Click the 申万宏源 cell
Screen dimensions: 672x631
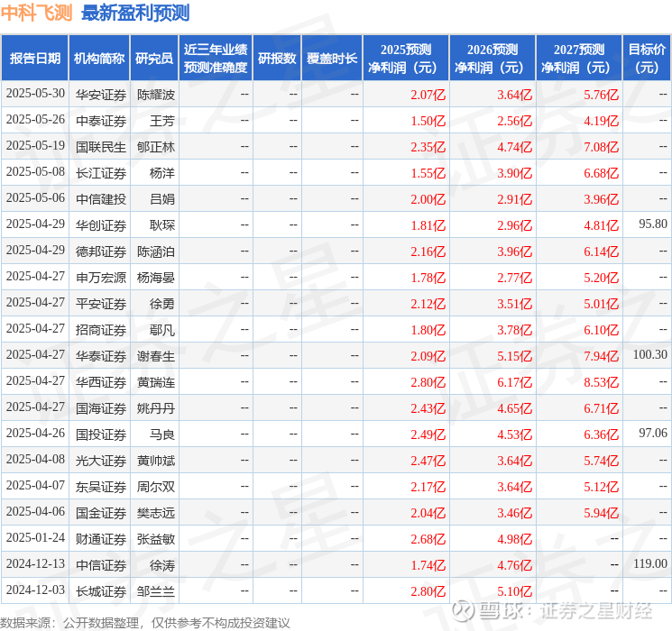point(101,278)
